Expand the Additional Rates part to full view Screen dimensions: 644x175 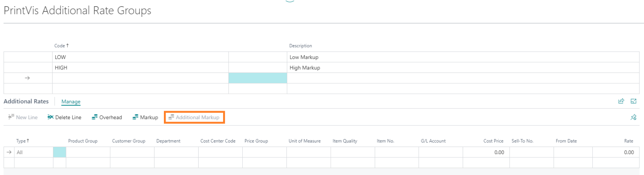[x=634, y=101]
